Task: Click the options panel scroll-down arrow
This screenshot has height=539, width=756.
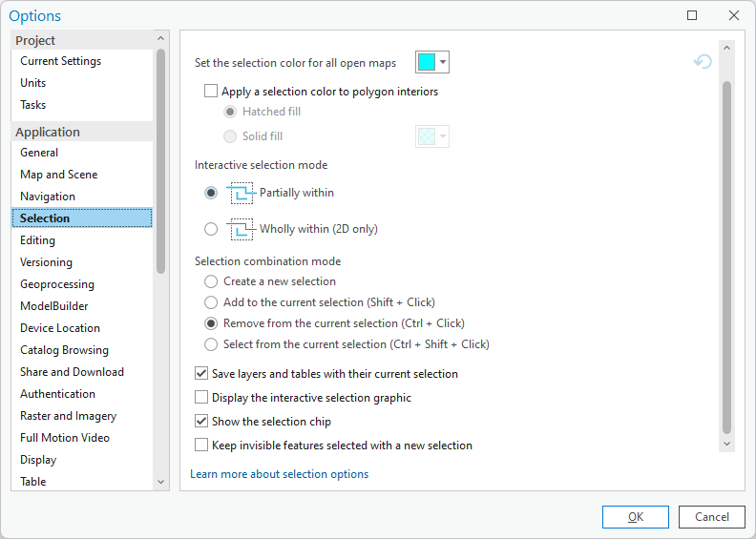Action: point(726,444)
